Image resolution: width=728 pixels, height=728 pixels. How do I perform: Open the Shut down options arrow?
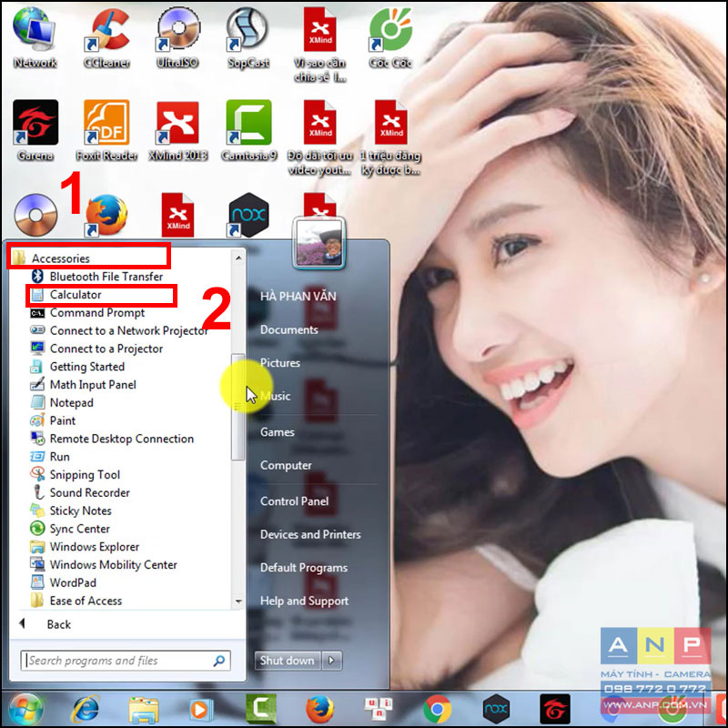point(331,661)
